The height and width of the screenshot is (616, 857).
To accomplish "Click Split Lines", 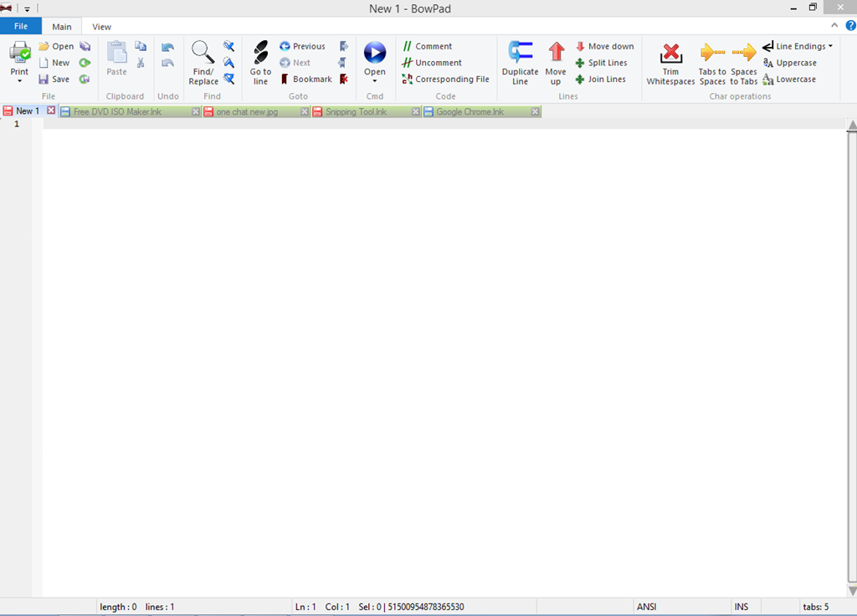I will (x=601, y=63).
